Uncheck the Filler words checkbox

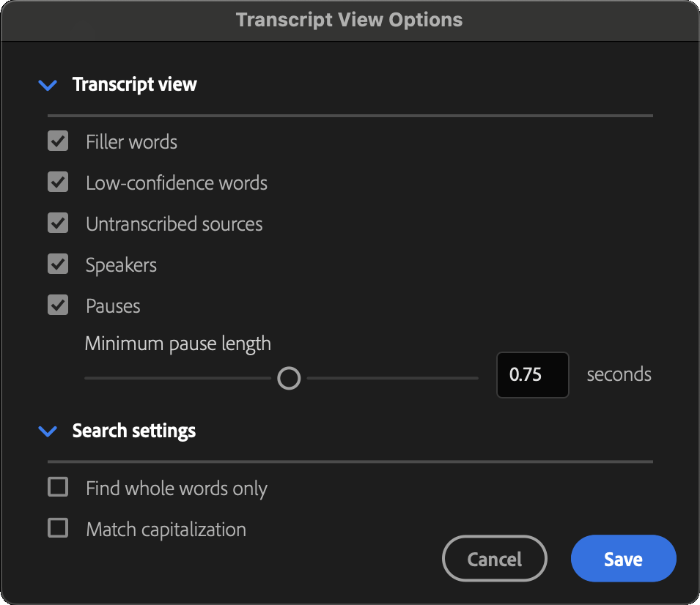(x=58, y=141)
